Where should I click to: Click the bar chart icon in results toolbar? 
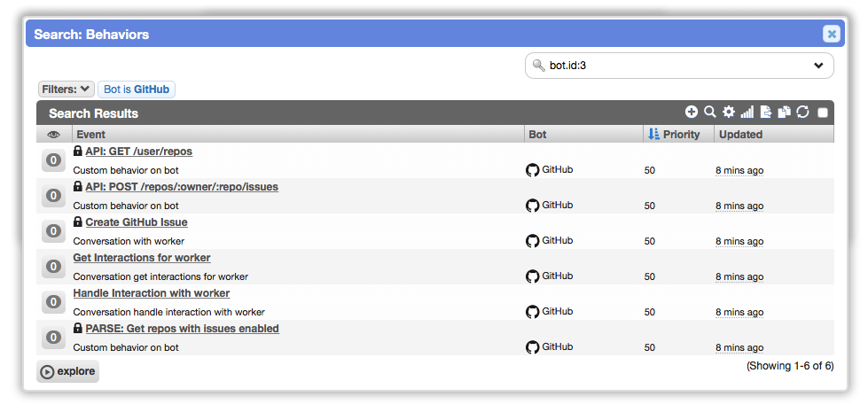tap(747, 113)
